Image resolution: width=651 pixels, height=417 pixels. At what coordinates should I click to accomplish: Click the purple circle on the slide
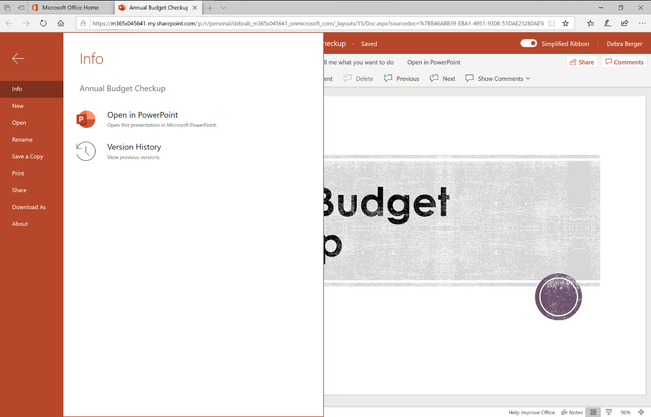click(x=558, y=297)
